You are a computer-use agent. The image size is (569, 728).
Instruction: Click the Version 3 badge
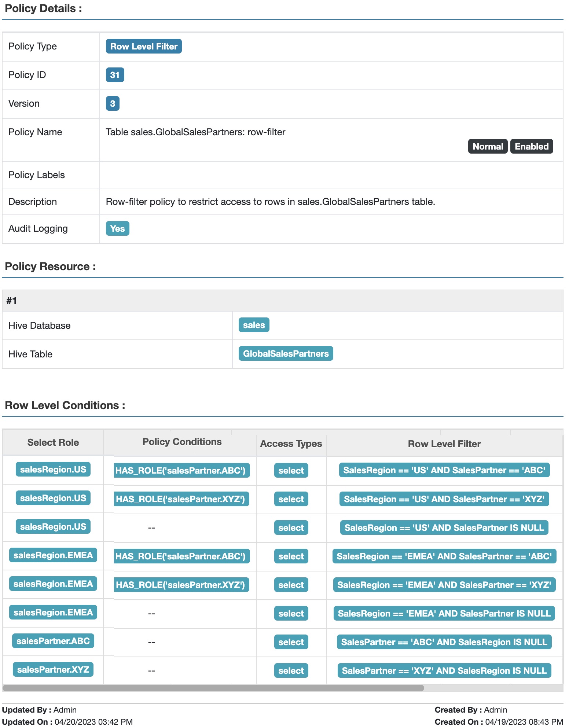tap(113, 104)
